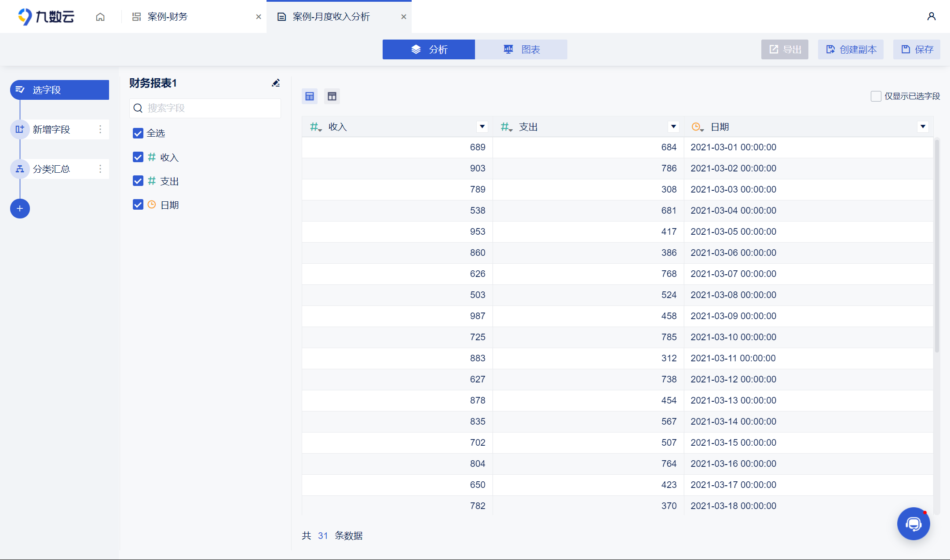The image size is (950, 560).
Task: Open the user account icon
Action: click(931, 17)
